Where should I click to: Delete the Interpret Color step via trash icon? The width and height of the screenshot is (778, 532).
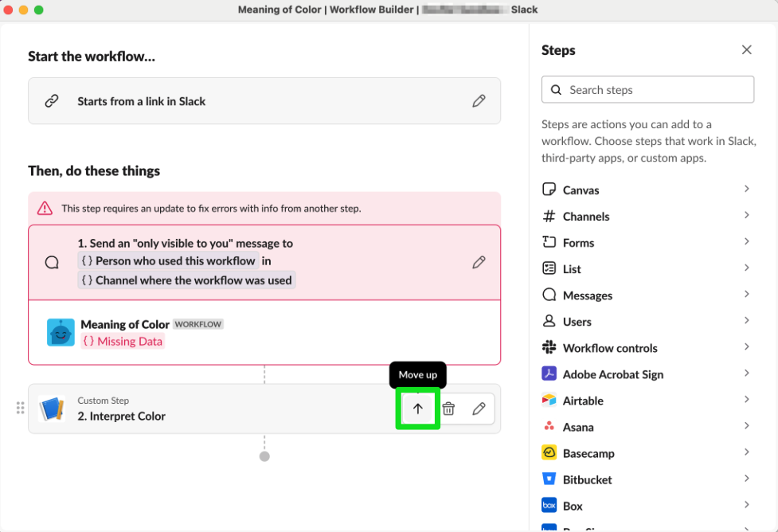448,408
